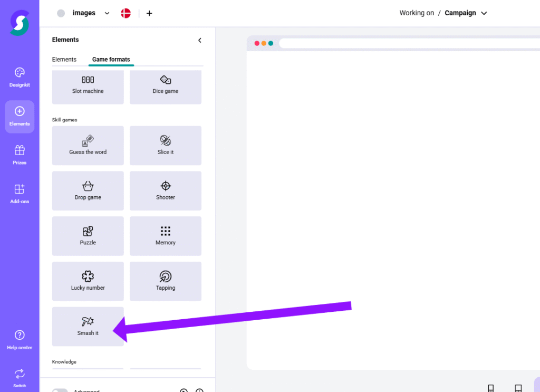Select the Dice game format
The height and width of the screenshot is (392, 540).
pyautogui.click(x=165, y=87)
